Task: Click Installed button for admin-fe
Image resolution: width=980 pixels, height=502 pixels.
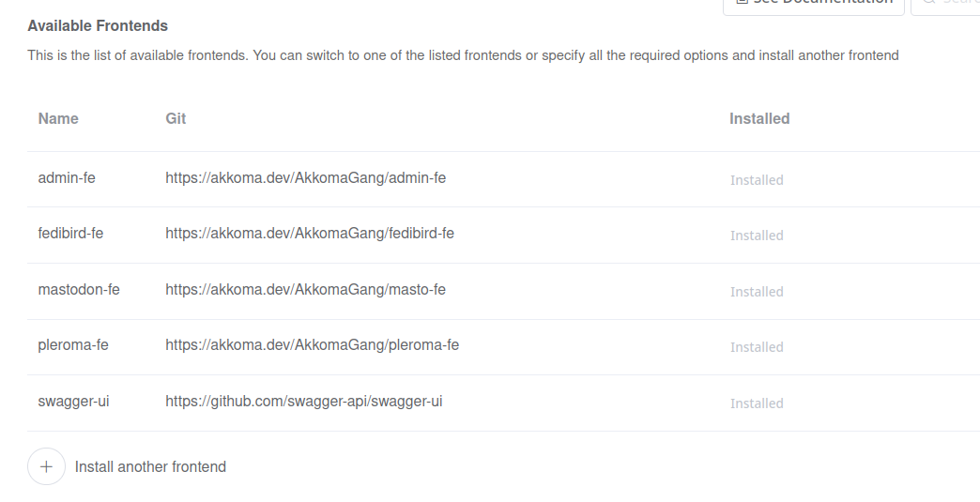Action: coord(757,180)
